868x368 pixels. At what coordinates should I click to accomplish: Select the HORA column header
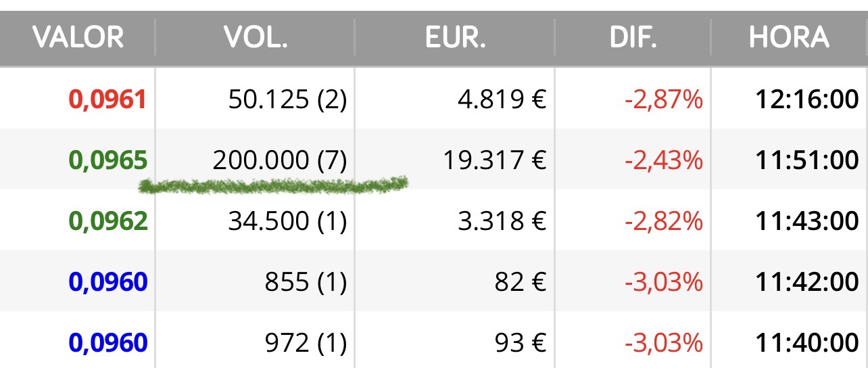click(789, 37)
